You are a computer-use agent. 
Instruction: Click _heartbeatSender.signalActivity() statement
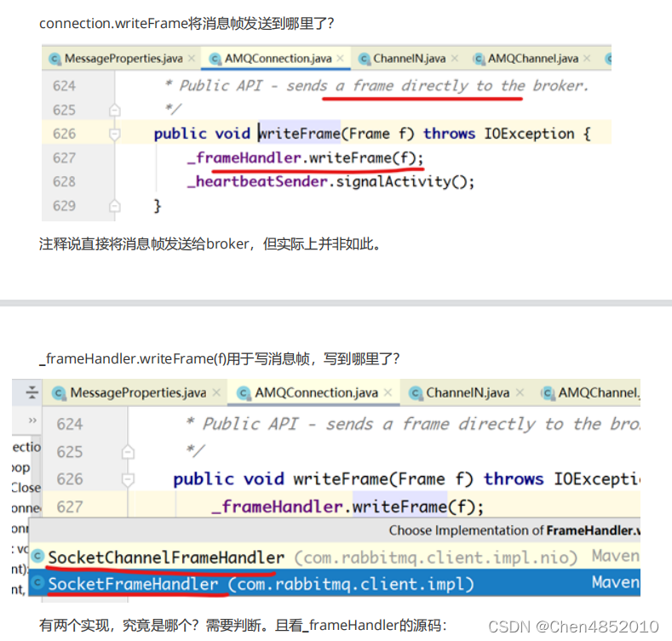coord(330,181)
